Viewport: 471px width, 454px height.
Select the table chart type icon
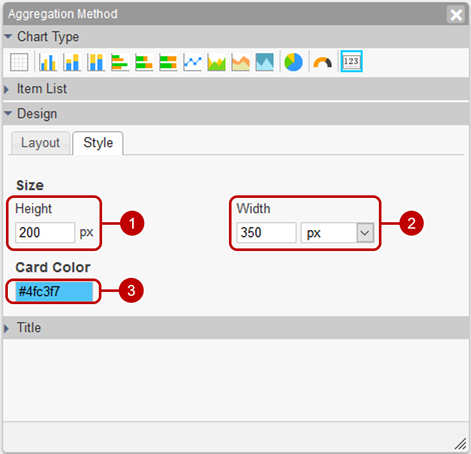pyautogui.click(x=19, y=62)
